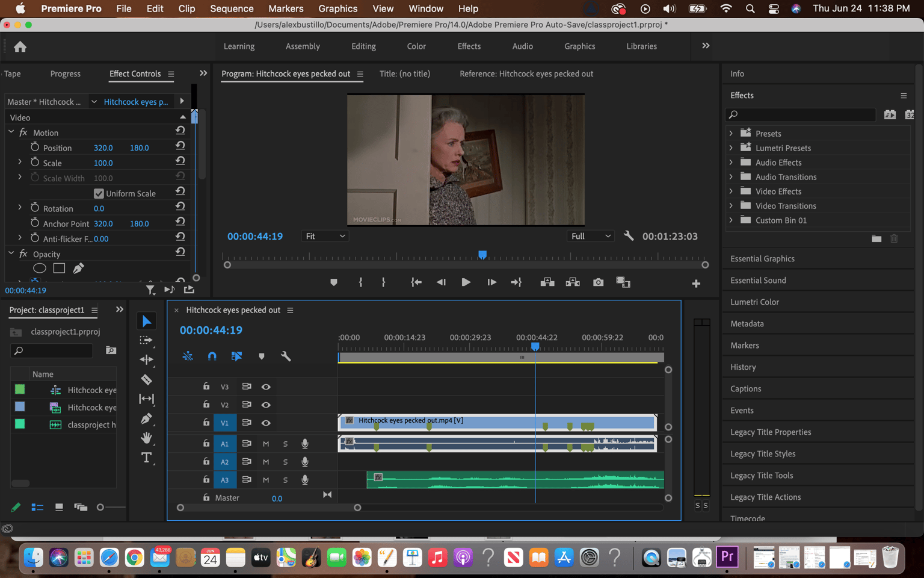Select the Track Select Forward tool

coord(146,340)
